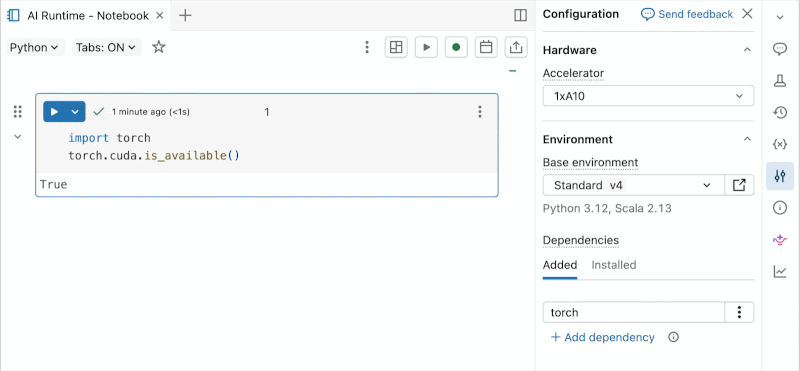The width and height of the screenshot is (800, 371).
Task: Close the AI Runtime - Notebook tab
Action: [160, 15]
